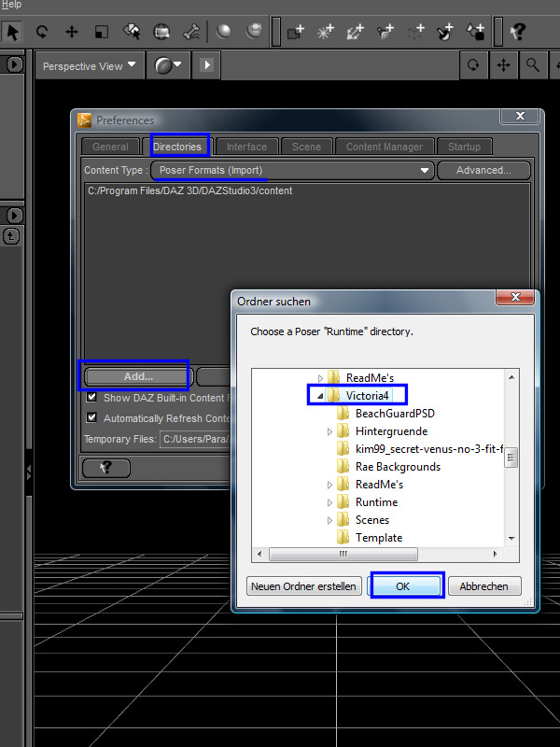Create a new point light
The height and width of the screenshot is (747, 560).
(x=326, y=32)
